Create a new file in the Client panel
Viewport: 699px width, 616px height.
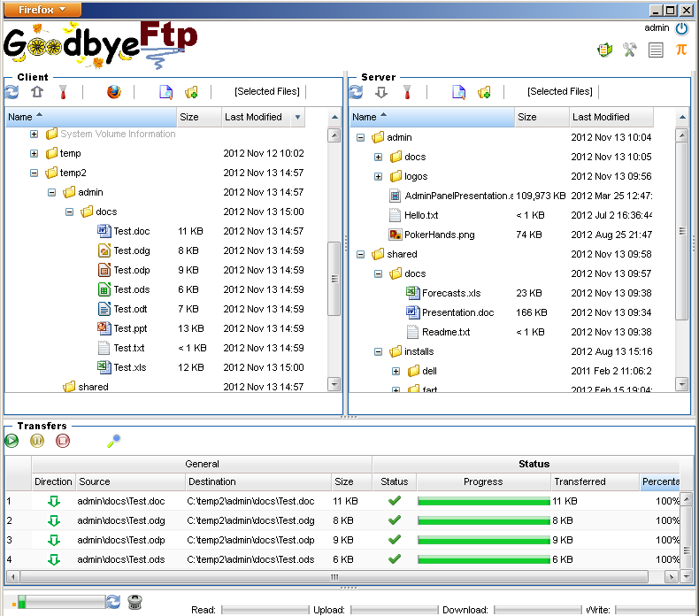(165, 92)
